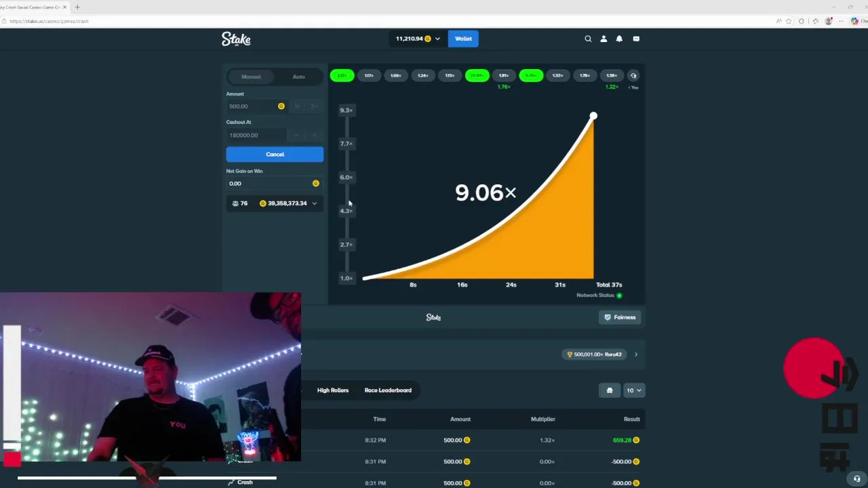Click the Net Gain on Win field
The width and height of the screenshot is (868, 488).
pos(275,184)
